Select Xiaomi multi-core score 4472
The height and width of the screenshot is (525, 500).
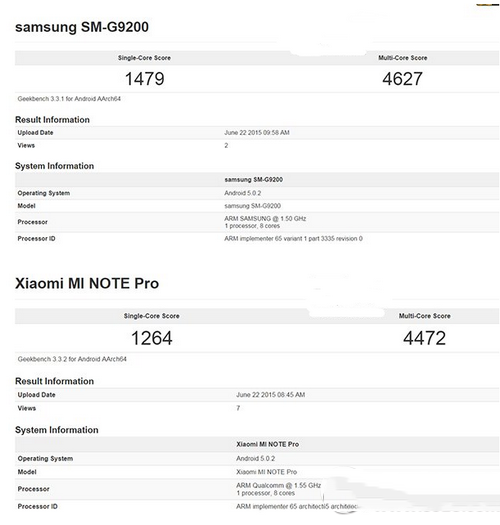coord(424,338)
